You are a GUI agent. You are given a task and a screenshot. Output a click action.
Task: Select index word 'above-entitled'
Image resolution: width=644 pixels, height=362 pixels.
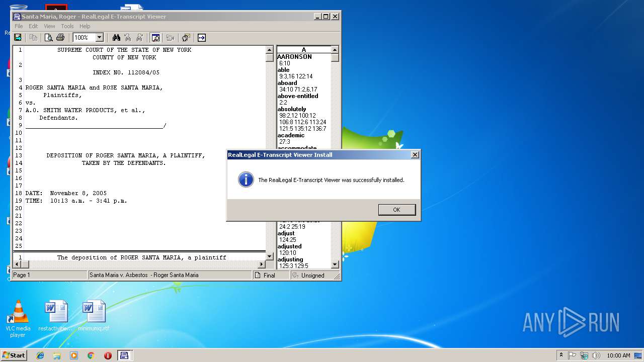pos(298,96)
